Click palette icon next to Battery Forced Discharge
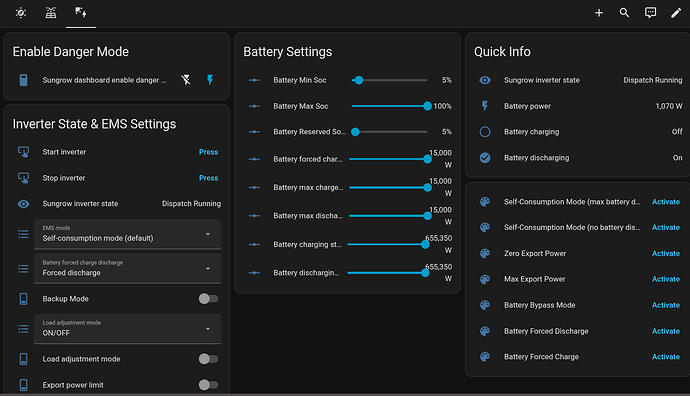The width and height of the screenshot is (690, 396). pyautogui.click(x=485, y=331)
